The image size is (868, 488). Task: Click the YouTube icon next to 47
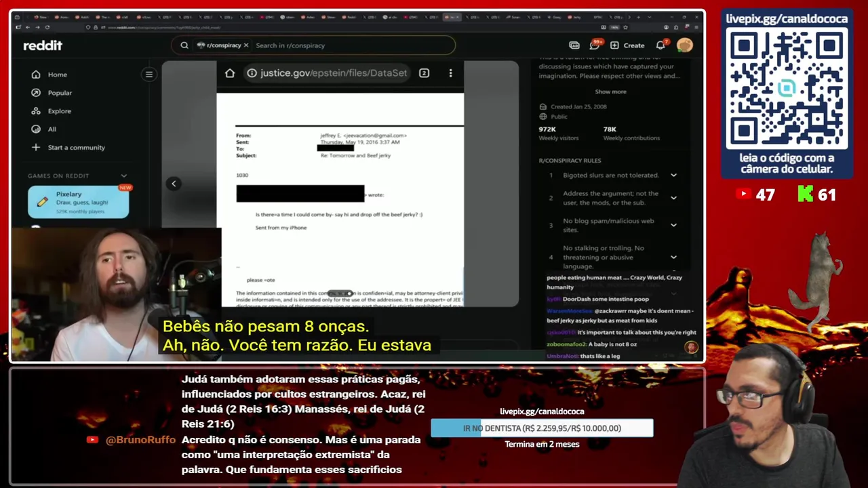(x=743, y=195)
